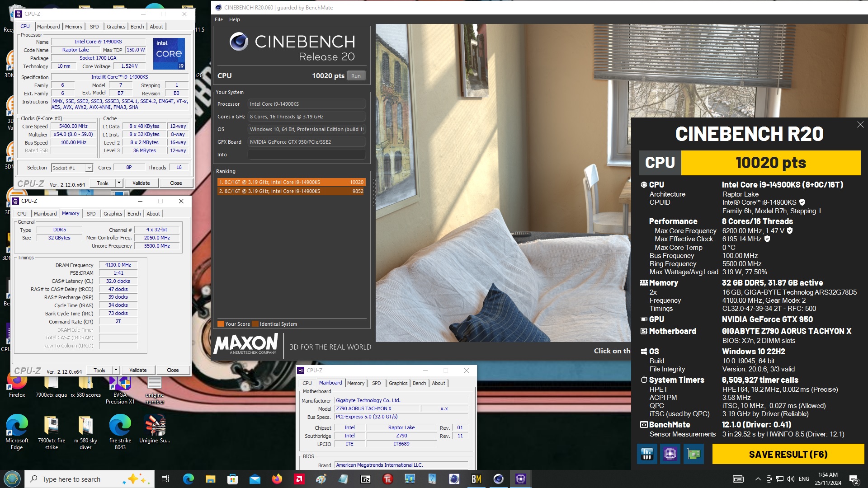Viewport: 868px width, 488px height.
Task: Open the Windows Start button
Action: pos(12,479)
